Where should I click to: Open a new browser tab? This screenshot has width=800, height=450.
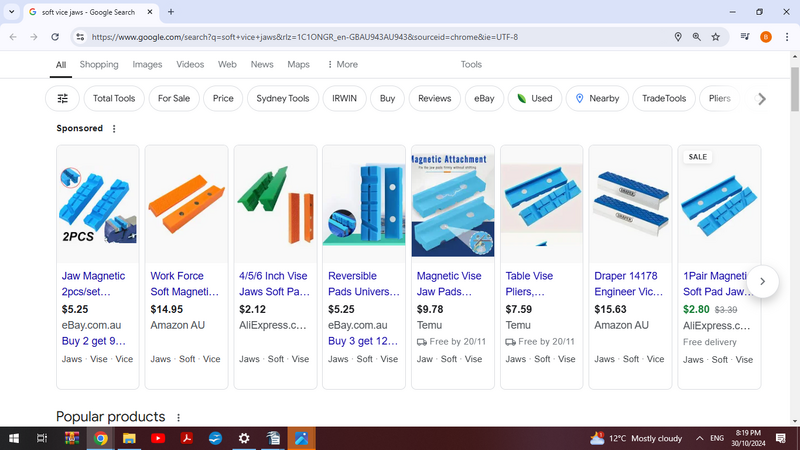pos(171,12)
